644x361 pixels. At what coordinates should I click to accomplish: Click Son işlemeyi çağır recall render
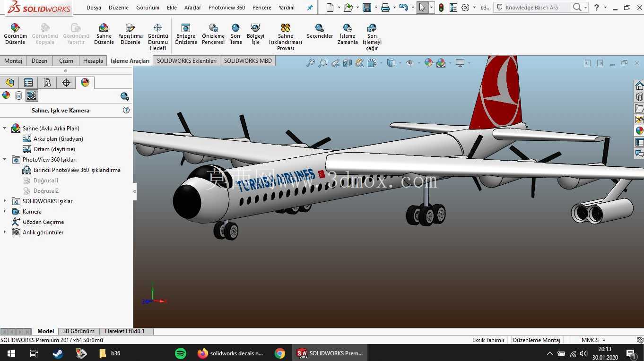point(372,37)
